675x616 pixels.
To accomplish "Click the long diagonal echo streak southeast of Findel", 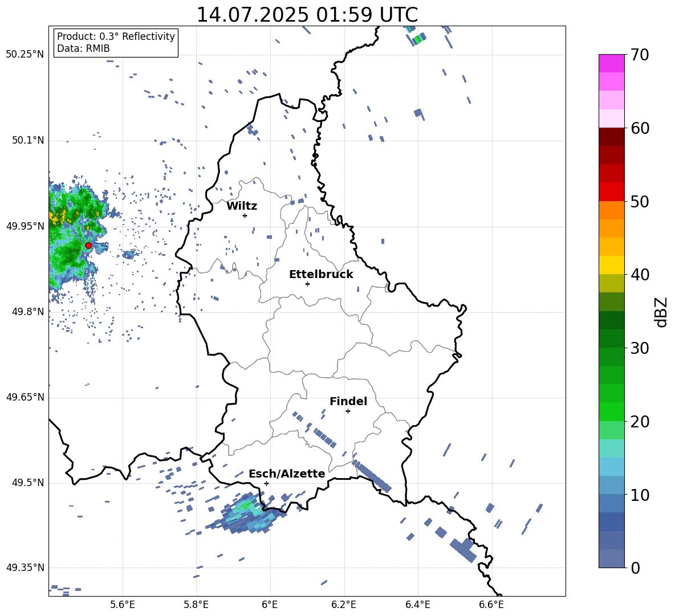I will (x=372, y=476).
